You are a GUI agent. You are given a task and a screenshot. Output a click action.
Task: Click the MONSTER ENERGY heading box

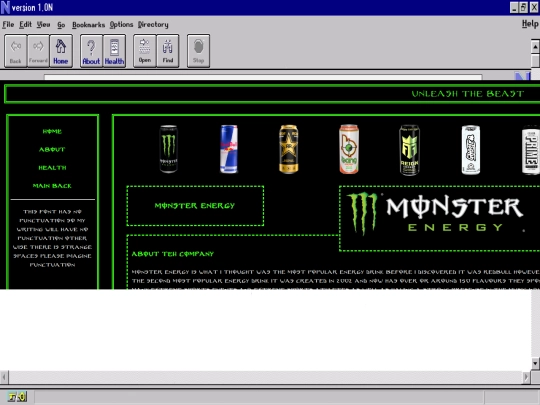click(x=195, y=206)
